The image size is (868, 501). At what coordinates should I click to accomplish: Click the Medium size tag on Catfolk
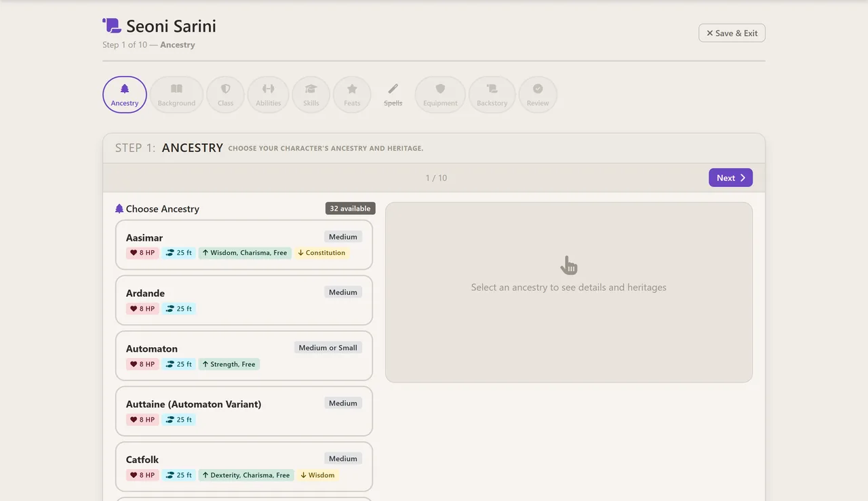(343, 459)
